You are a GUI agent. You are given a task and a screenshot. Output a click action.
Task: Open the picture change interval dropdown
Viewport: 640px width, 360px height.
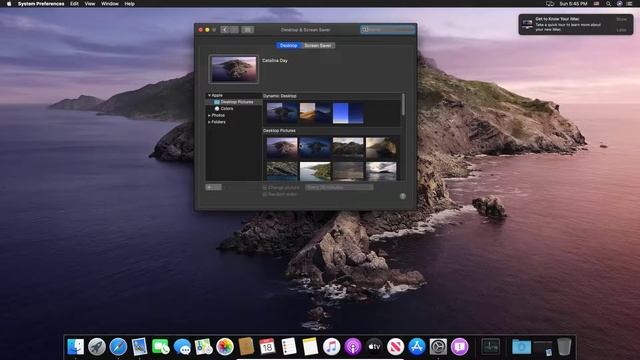tap(339, 187)
